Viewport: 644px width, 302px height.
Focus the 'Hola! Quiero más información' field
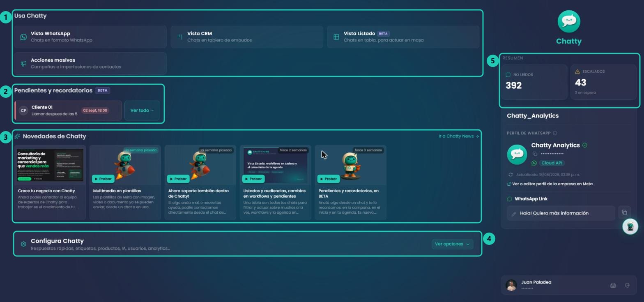[561, 213]
